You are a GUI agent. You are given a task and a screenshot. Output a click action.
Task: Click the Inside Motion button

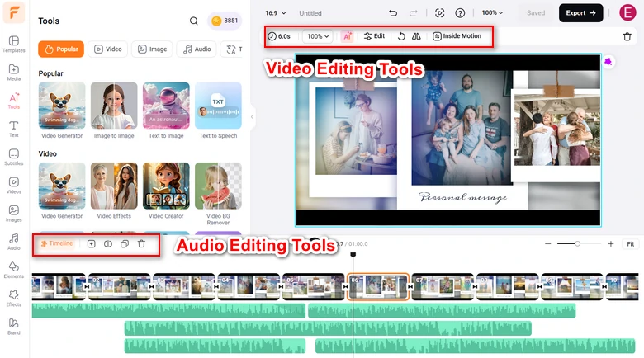(x=457, y=36)
